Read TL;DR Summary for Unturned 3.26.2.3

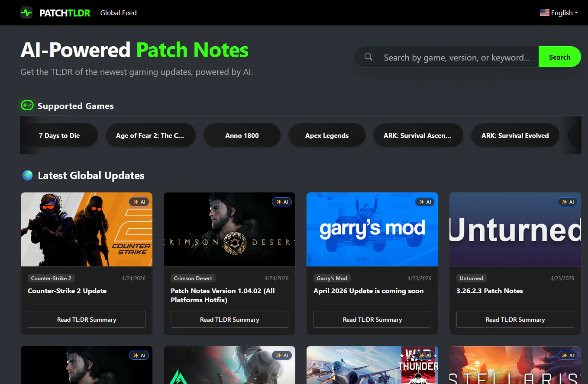coord(515,320)
